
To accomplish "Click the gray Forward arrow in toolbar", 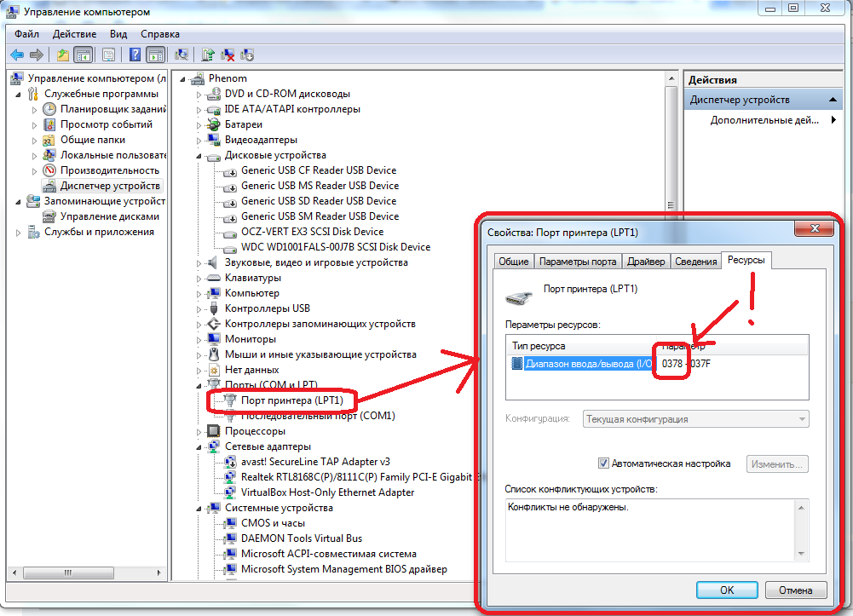I will pos(37,55).
